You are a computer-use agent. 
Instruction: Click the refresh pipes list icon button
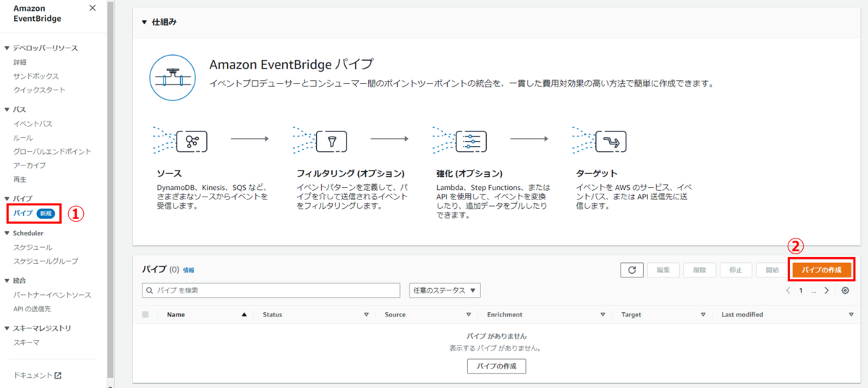(631, 270)
